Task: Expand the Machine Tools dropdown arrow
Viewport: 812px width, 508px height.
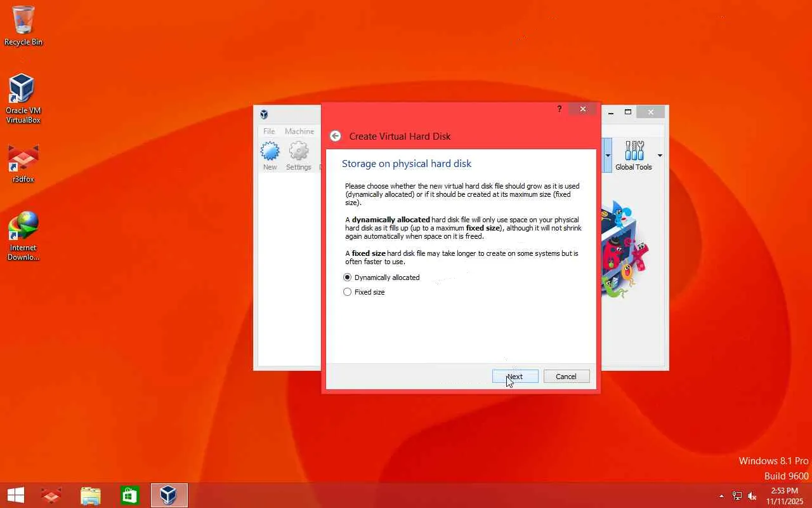Action: pos(608,156)
